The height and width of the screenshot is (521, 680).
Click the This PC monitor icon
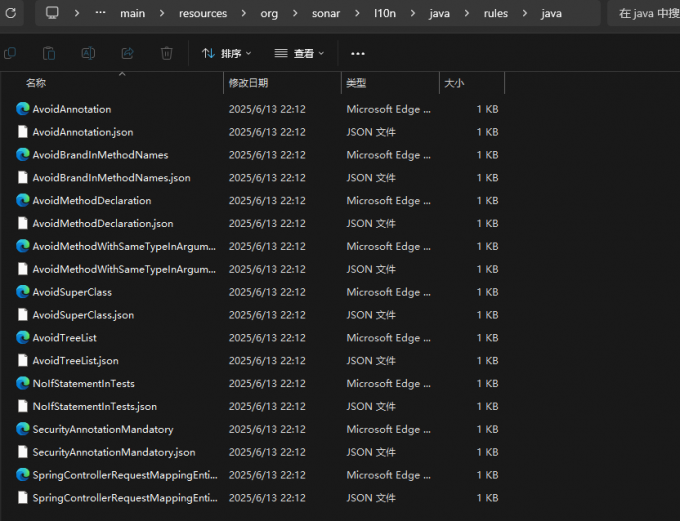[x=52, y=14]
